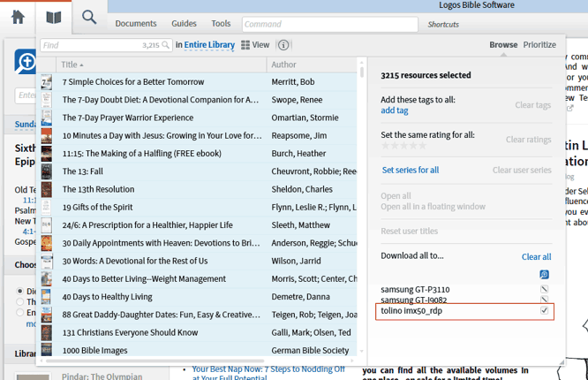
Task: Click author Sheldon, Charles
Action: tap(302, 189)
